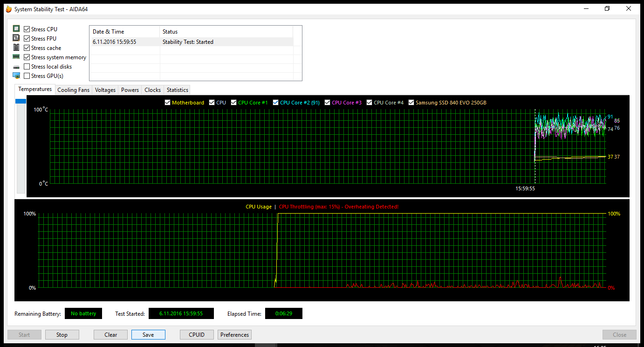The height and width of the screenshot is (347, 644).
Task: Hide the CPU Core #4 temperature line
Action: coord(370,103)
